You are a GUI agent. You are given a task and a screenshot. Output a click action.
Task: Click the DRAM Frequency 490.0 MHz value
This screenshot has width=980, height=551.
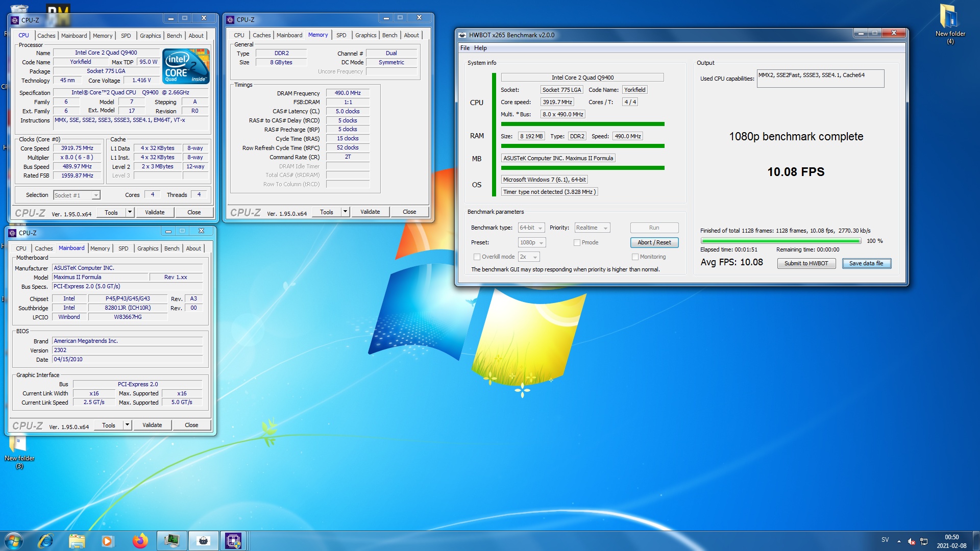[x=348, y=93]
